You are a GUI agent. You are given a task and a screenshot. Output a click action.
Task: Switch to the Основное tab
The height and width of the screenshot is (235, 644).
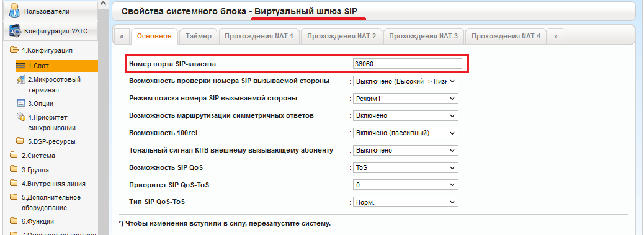pyautogui.click(x=154, y=36)
